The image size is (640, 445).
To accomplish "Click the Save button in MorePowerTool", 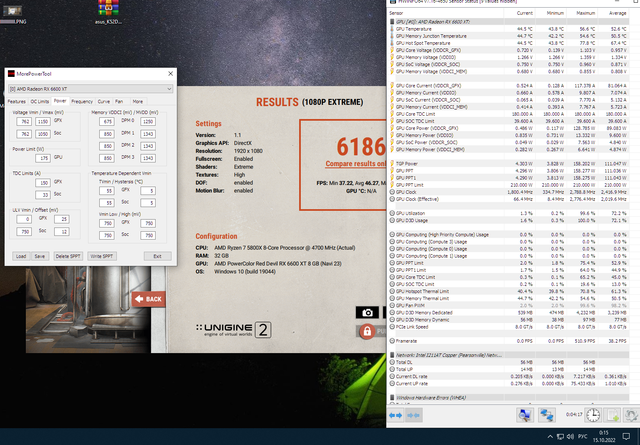I will (x=40, y=256).
